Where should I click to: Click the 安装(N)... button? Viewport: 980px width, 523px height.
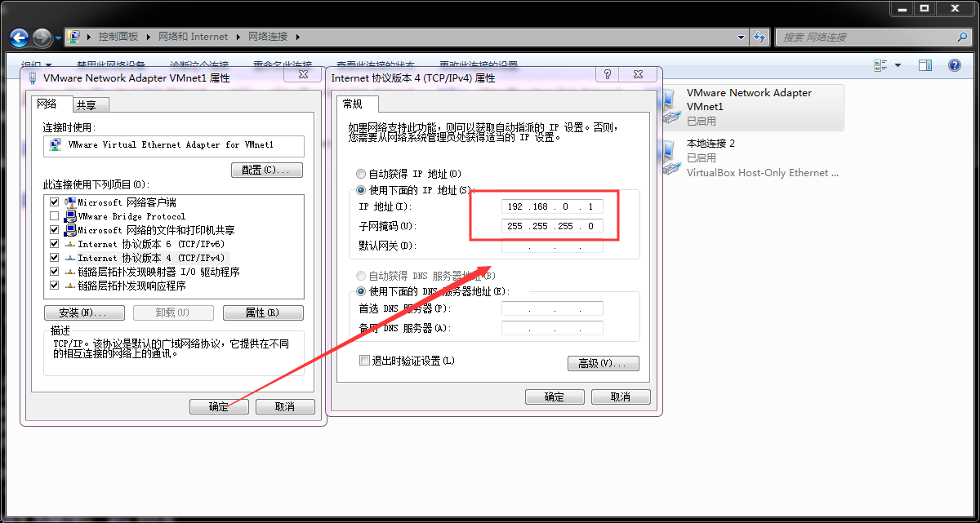[x=84, y=312]
